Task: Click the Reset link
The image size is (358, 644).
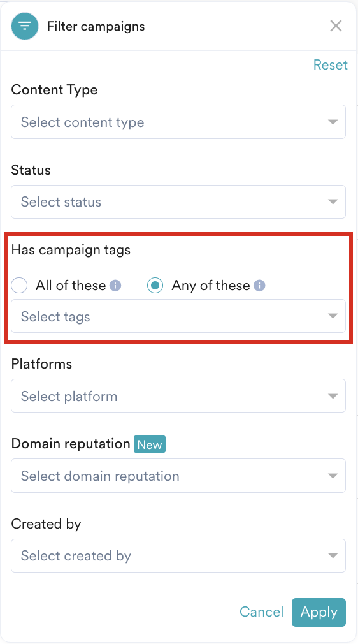Action: pyautogui.click(x=330, y=65)
